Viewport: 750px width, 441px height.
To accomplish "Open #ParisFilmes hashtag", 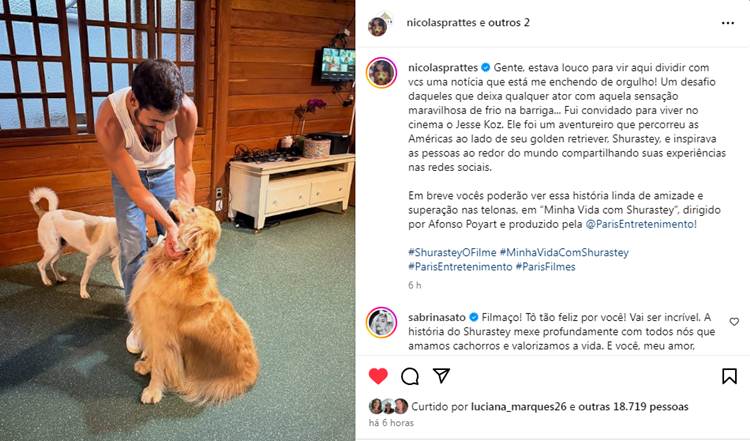I will (545, 267).
